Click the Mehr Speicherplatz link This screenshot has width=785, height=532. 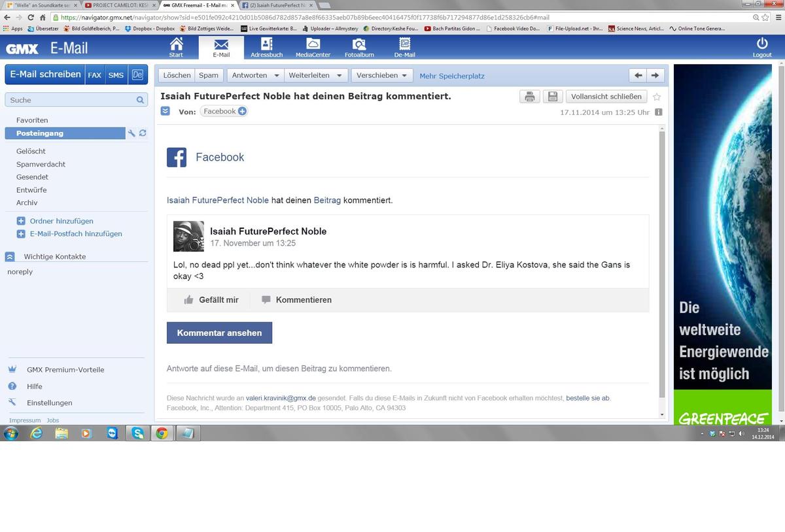[452, 76]
